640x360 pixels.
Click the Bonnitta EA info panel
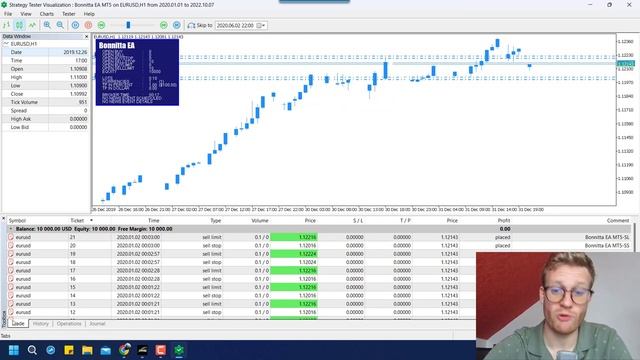(137, 72)
